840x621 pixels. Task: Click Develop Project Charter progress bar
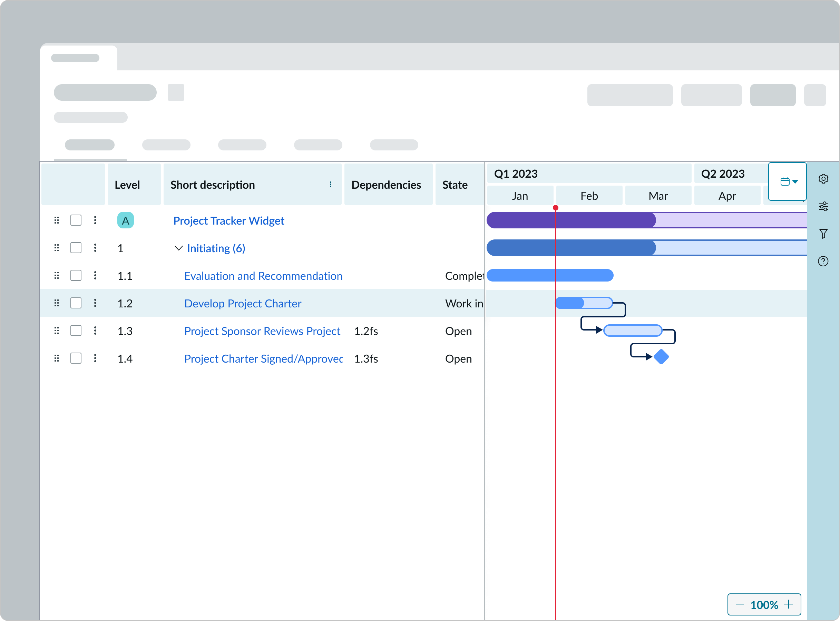(584, 303)
